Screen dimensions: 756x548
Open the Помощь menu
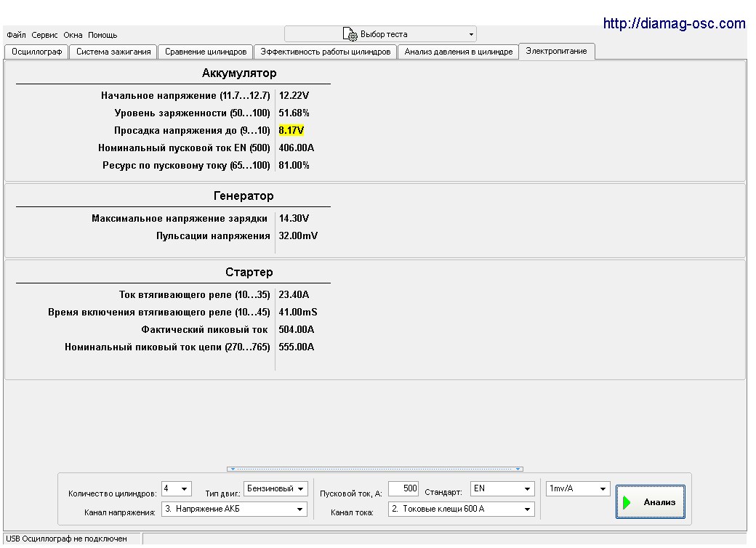(102, 35)
